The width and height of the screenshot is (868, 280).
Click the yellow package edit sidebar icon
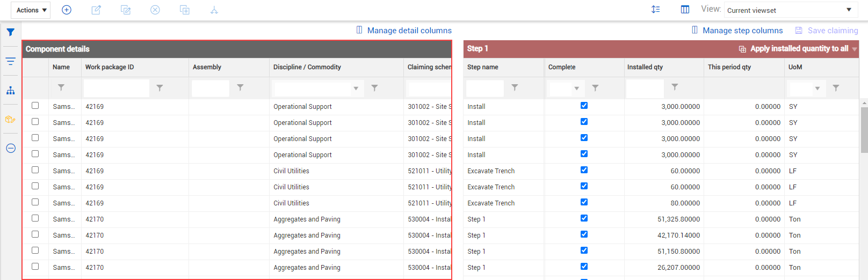pyautogui.click(x=10, y=120)
